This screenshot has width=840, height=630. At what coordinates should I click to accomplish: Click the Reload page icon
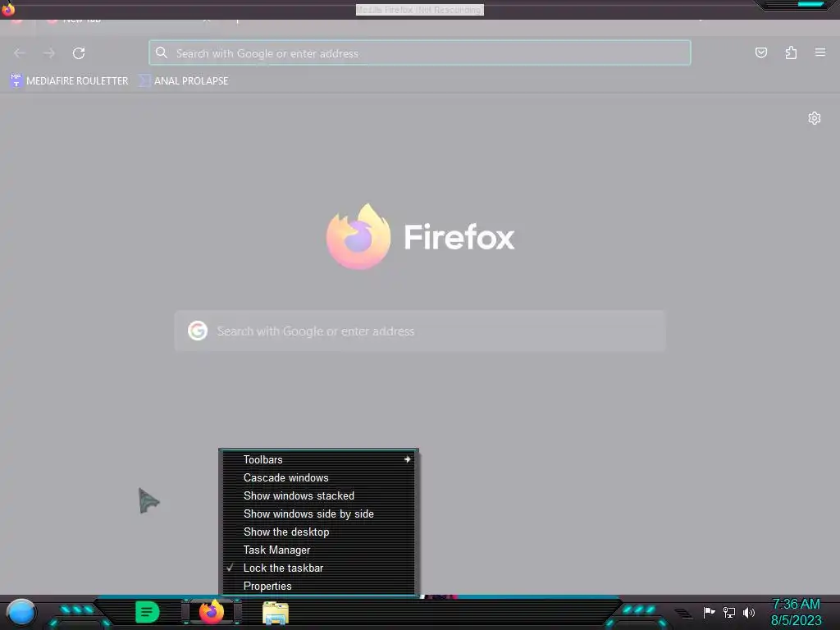[79, 53]
